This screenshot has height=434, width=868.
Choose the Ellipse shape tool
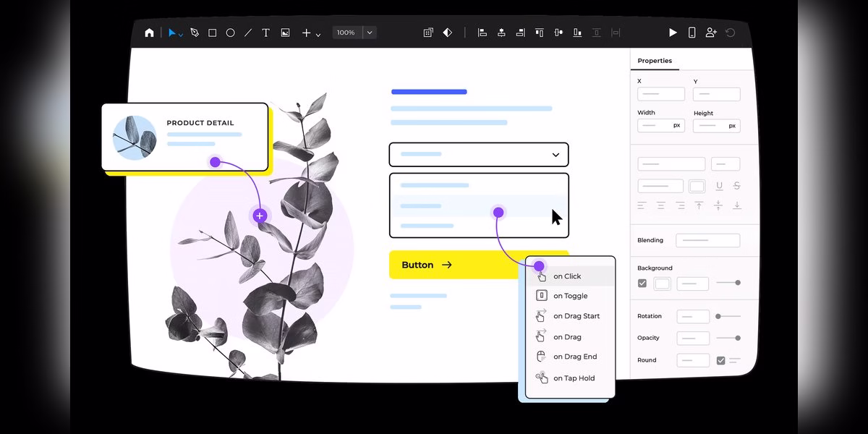pyautogui.click(x=230, y=33)
